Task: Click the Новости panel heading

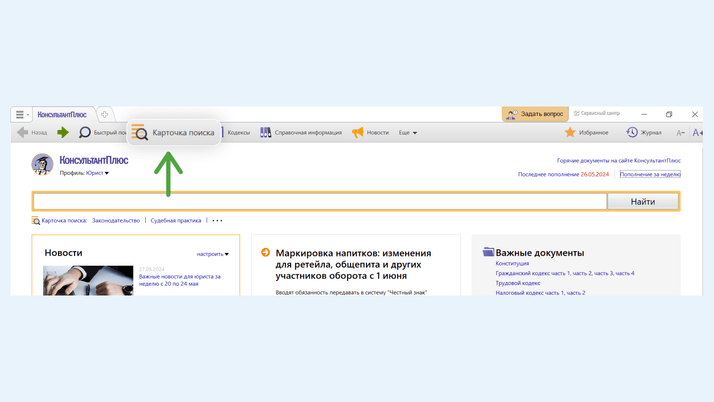Action: click(x=63, y=253)
